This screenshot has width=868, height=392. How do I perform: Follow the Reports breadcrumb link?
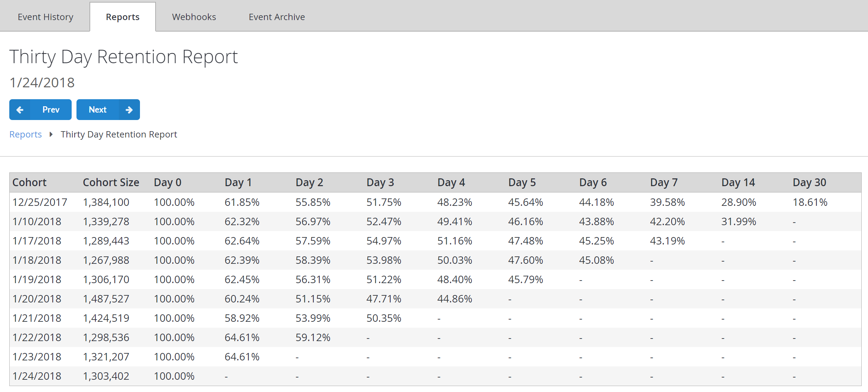[26, 134]
